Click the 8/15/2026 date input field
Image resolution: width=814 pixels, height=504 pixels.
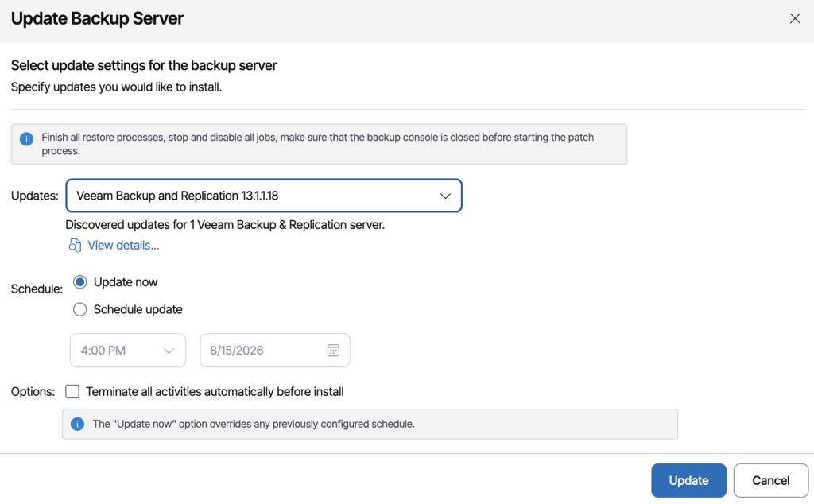(x=275, y=351)
